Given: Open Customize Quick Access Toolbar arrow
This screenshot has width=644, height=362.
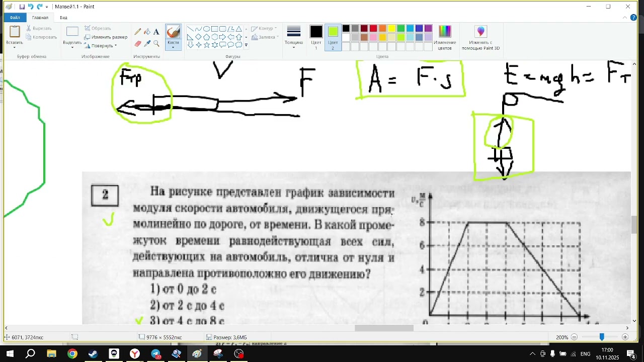Looking at the screenshot, I should point(47,7).
